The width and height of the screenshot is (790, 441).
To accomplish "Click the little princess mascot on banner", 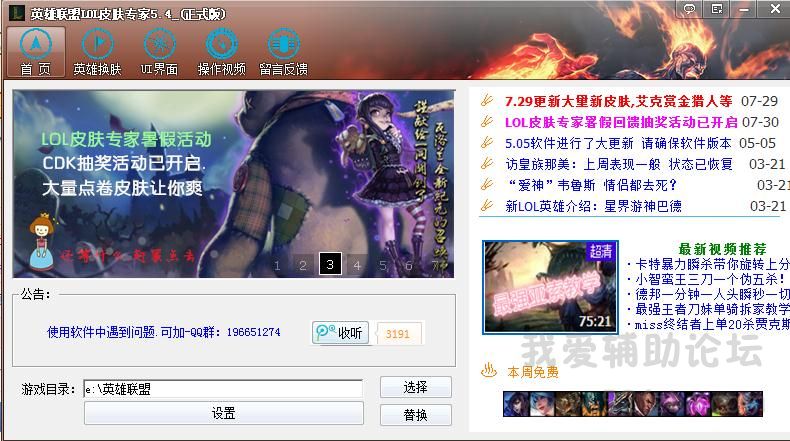I will [x=41, y=241].
